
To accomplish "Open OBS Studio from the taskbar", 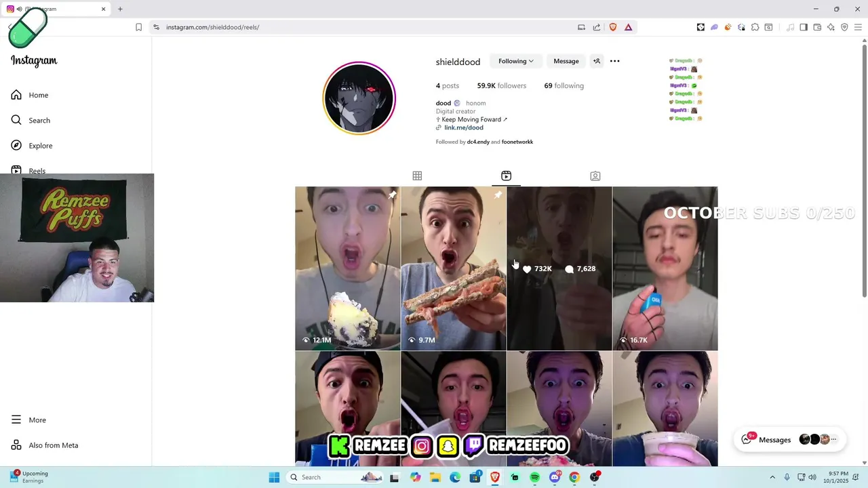I will coord(595,477).
